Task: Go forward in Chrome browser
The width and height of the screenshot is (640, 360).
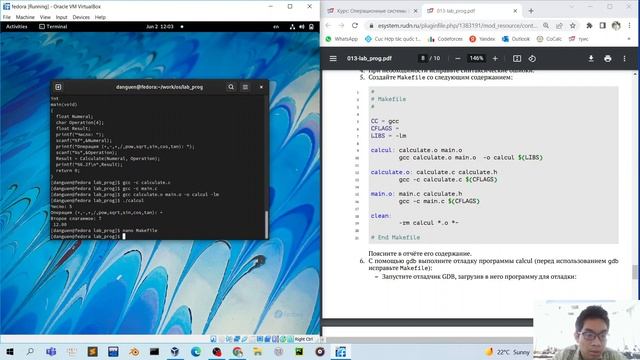Action: click(341, 25)
